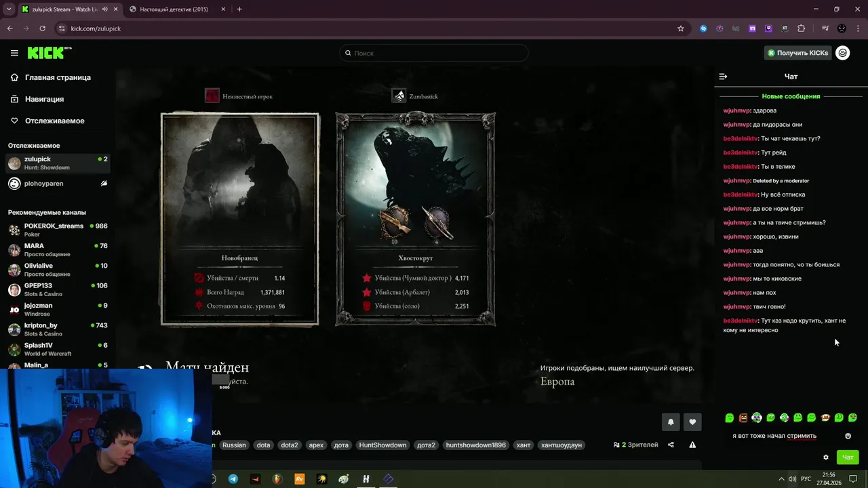
Task: Click the Получить KICKs button
Action: click(797, 53)
